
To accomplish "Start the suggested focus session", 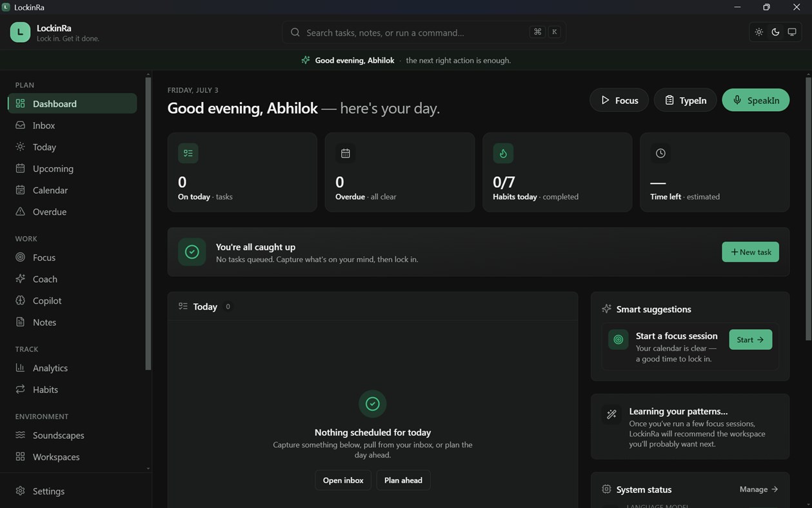I will click(751, 340).
